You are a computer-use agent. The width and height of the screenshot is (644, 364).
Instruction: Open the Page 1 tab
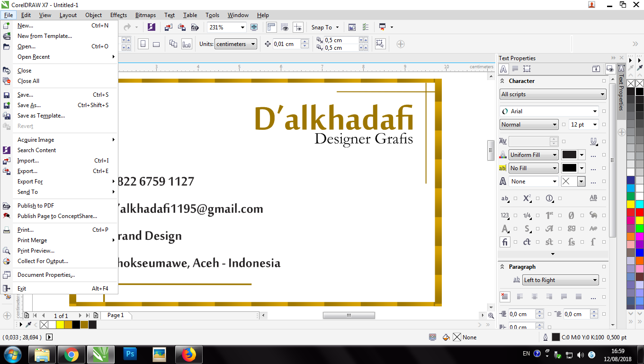coord(116,315)
